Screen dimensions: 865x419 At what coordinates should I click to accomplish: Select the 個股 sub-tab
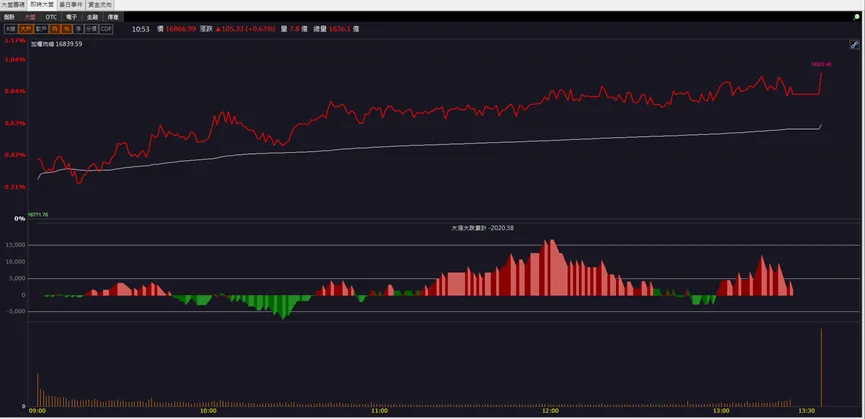pyautogui.click(x=9, y=17)
